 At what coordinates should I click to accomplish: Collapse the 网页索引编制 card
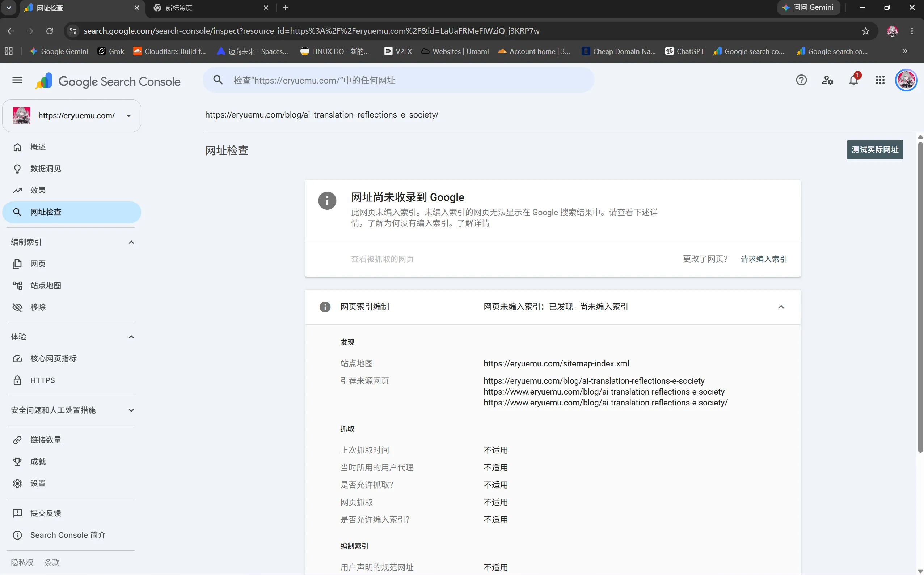click(781, 307)
